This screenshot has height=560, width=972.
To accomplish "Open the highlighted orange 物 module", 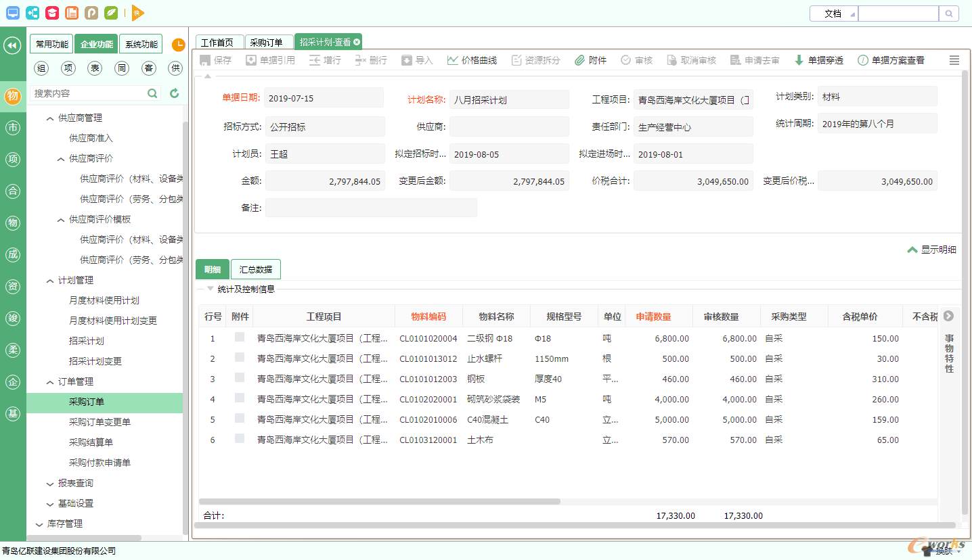I will tap(12, 96).
